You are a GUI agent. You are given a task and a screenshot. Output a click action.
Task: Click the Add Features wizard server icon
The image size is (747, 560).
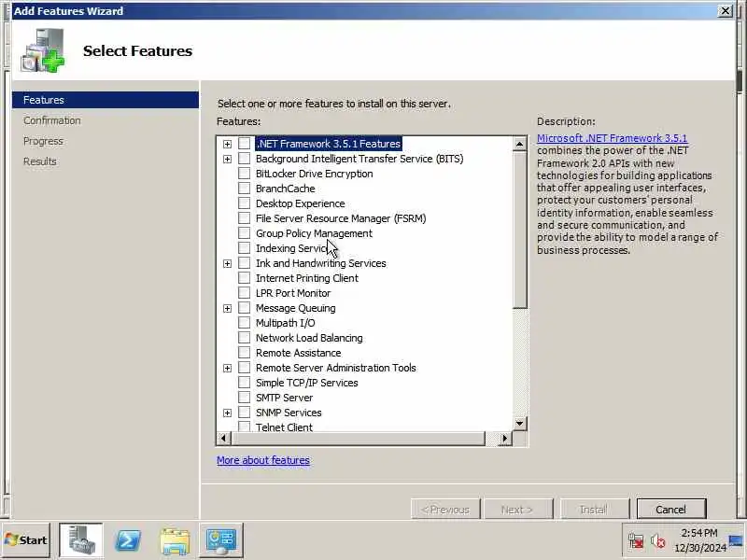[x=42, y=51]
